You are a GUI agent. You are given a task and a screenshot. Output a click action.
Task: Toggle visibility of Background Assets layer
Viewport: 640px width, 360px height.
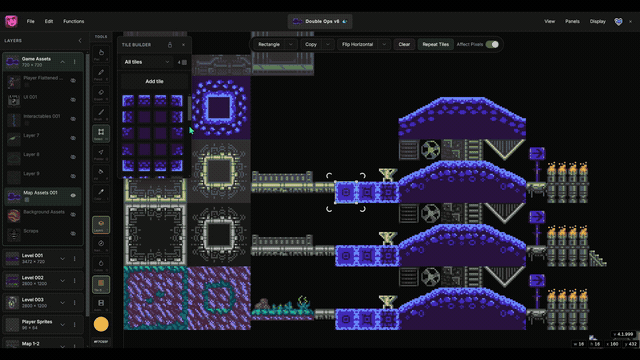[x=73, y=214]
